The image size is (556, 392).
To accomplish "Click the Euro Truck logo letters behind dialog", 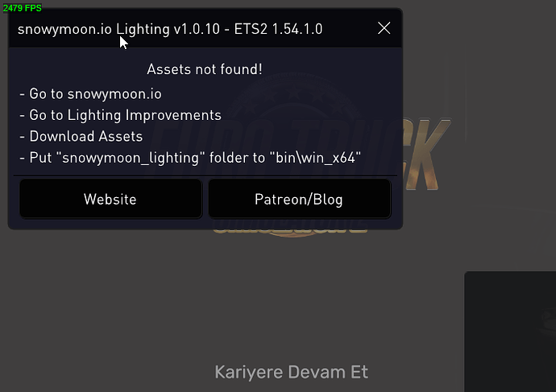I will tap(425, 155).
